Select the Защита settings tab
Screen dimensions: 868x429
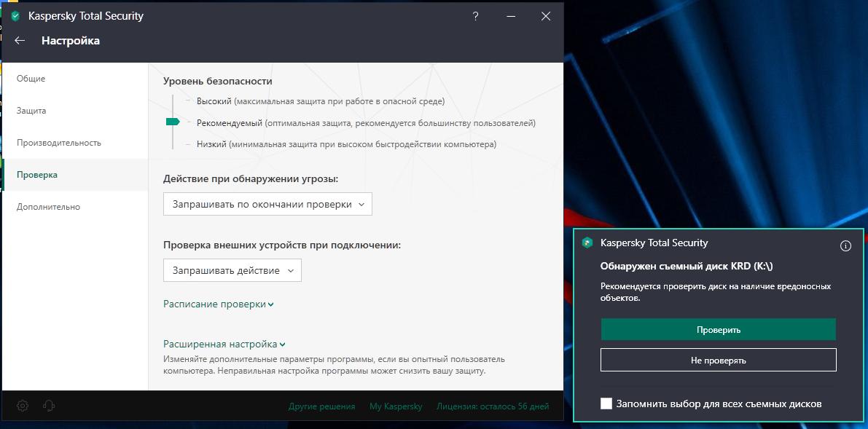75,111
